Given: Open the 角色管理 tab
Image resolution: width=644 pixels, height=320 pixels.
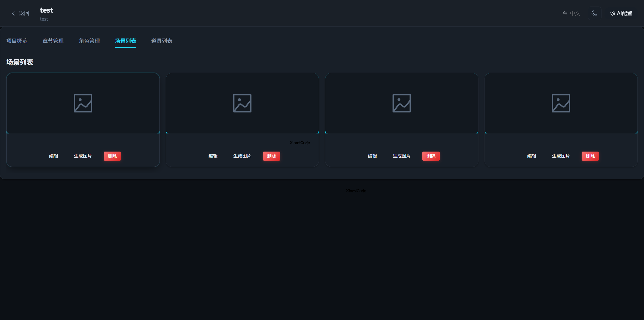Looking at the screenshot, I should (89, 41).
